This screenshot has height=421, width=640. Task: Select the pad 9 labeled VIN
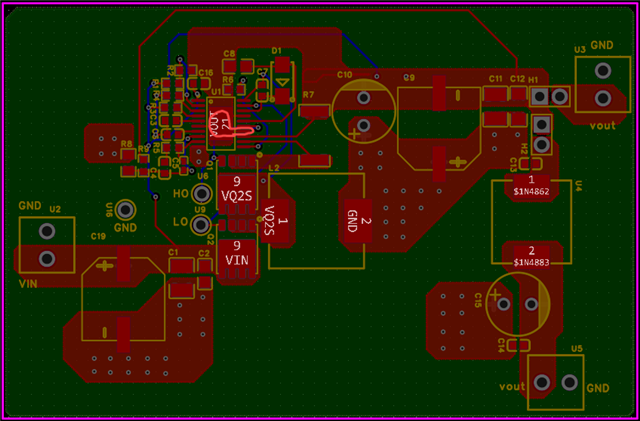click(x=237, y=254)
